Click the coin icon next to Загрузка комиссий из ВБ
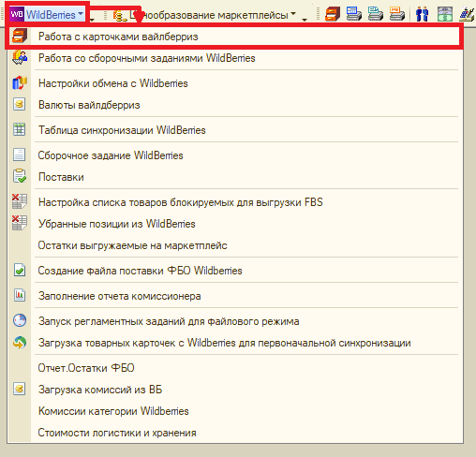This screenshot has height=457, width=476. (20, 390)
